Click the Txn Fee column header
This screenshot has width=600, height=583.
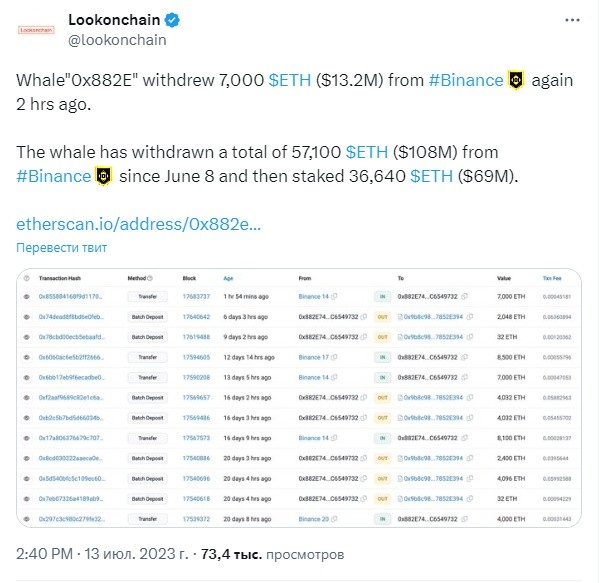tap(552, 278)
